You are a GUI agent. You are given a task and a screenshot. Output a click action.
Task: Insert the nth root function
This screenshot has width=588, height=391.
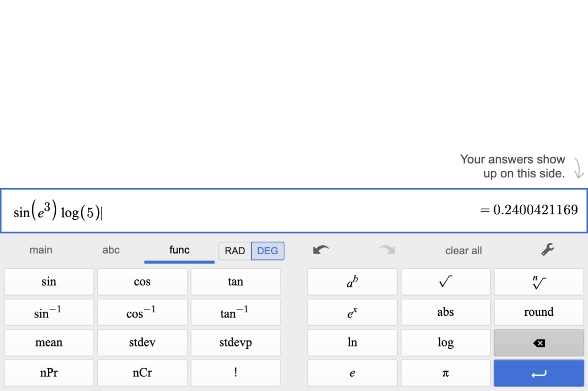click(x=538, y=282)
